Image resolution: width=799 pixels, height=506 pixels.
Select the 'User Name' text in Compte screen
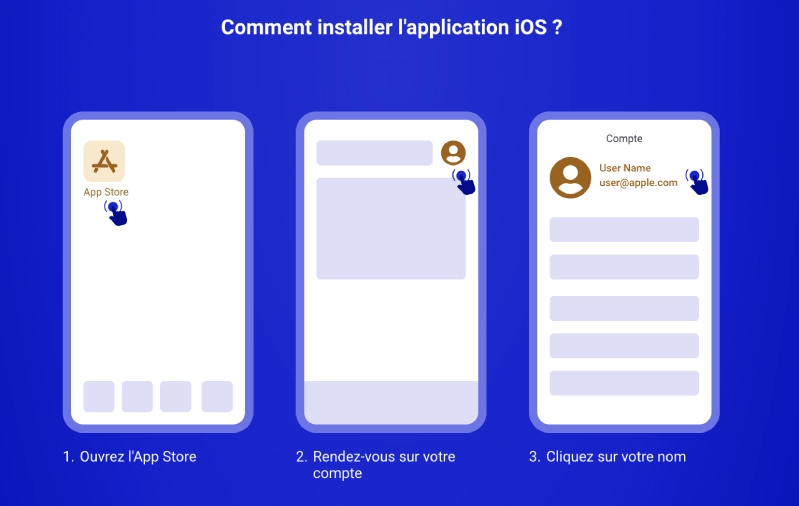coord(625,168)
